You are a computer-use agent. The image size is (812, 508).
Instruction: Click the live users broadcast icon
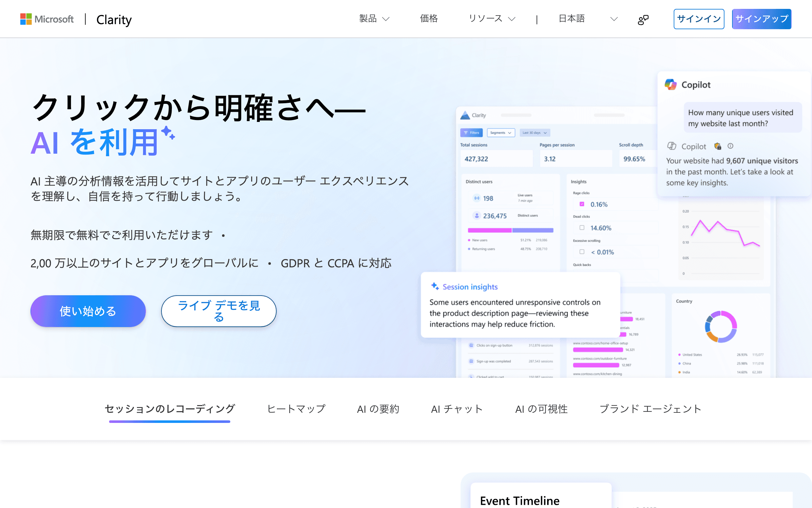476,198
